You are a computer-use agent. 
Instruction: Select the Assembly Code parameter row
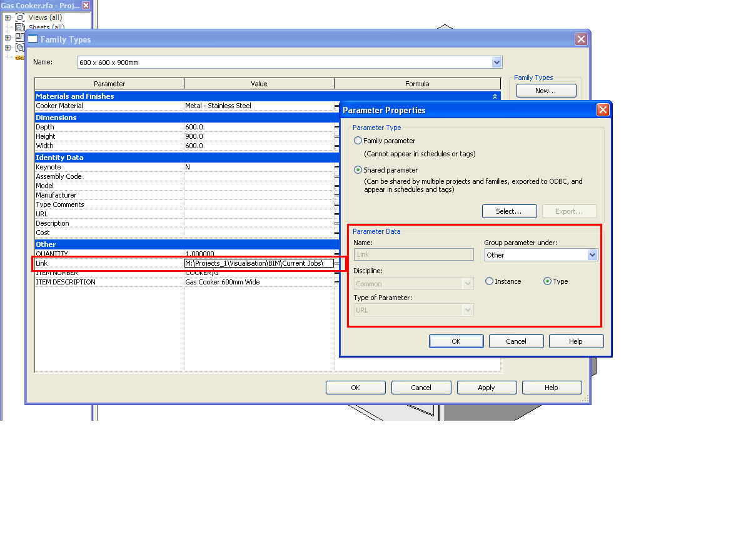[x=109, y=176]
